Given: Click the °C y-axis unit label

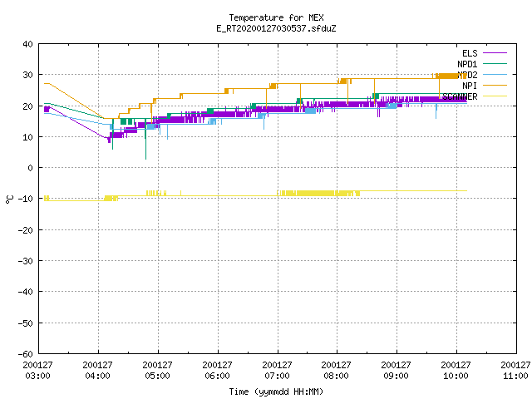Looking at the screenshot, I should click(9, 199).
